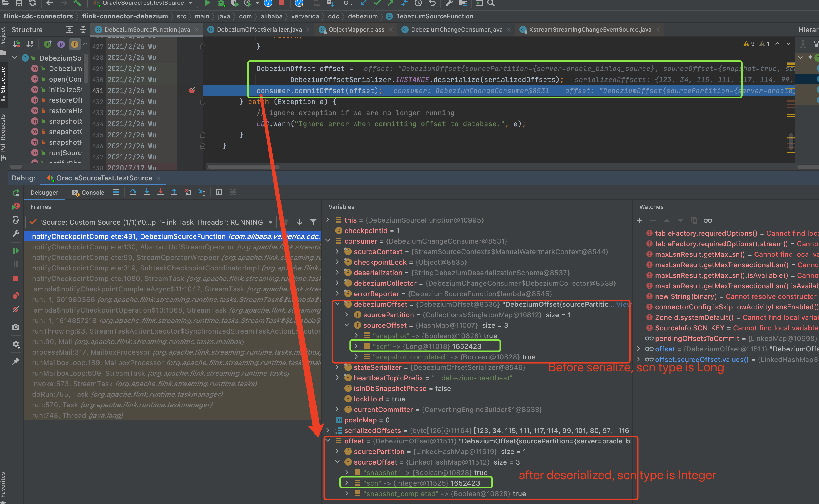Toggle breakpoint on line 431 in gutter
819x504 pixels.
192,90
